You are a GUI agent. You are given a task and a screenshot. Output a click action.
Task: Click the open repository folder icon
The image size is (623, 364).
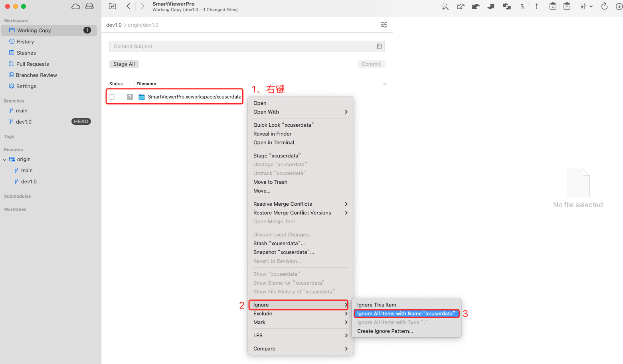[113, 6]
